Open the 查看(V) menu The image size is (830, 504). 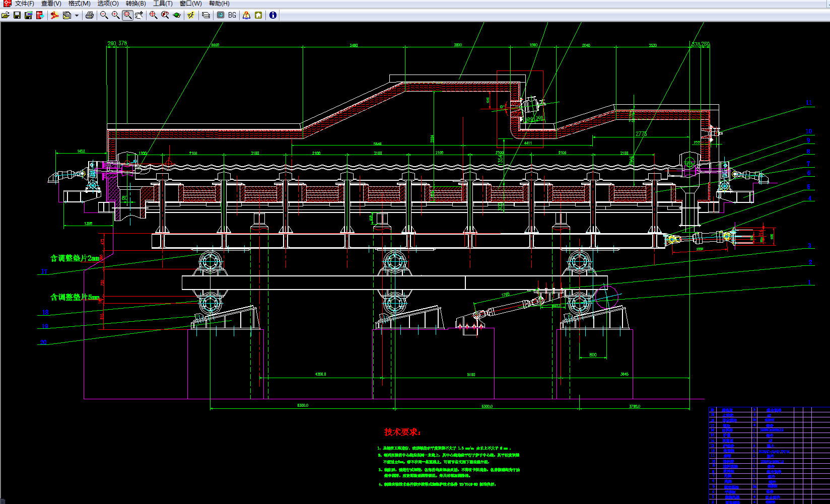[x=51, y=4]
